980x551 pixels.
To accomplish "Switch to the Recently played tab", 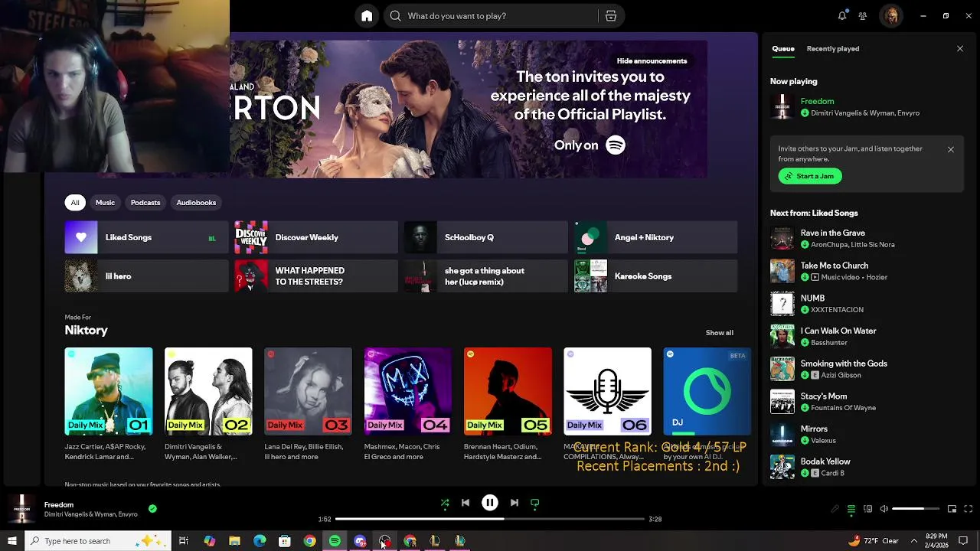I will [833, 49].
